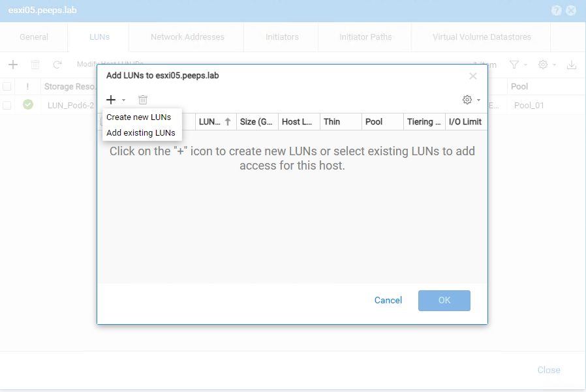This screenshot has width=586, height=392.
Task: Open the Initiator Paths tab
Action: [x=365, y=37]
